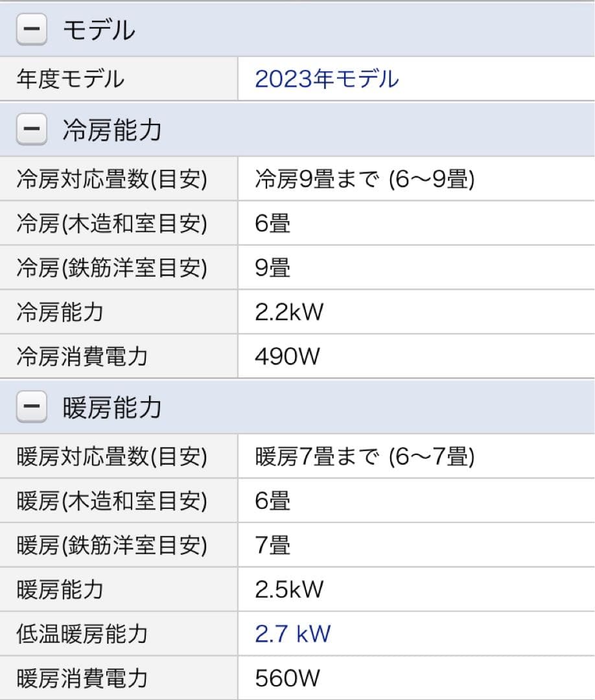
Task: Click the モデル section header title
Action: click(x=99, y=30)
